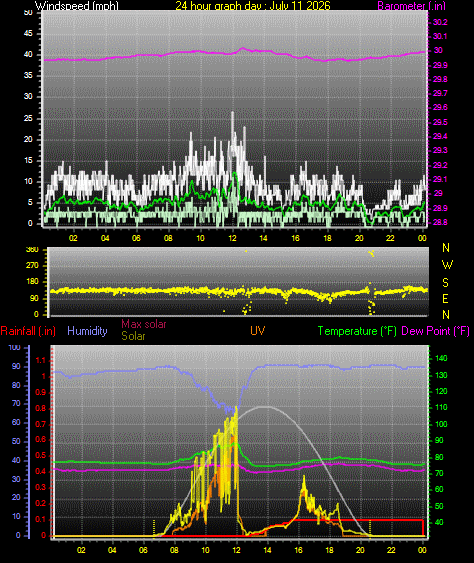474x563 pixels.
Task: Click the Temperature (°F) legend label
Action: point(357,331)
